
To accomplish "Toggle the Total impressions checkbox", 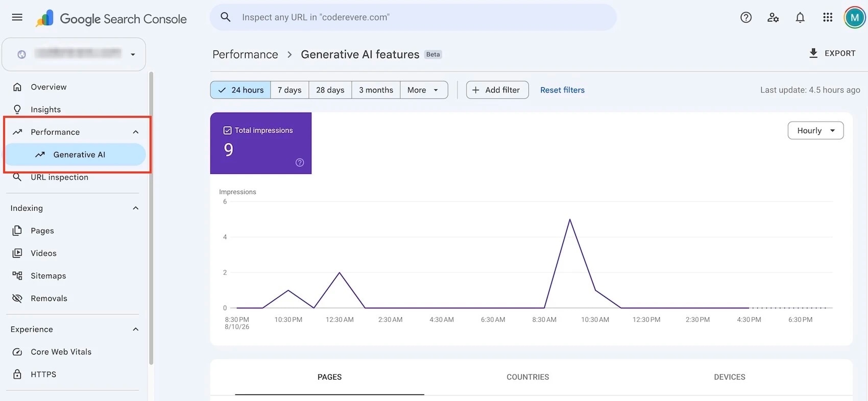I will (228, 131).
